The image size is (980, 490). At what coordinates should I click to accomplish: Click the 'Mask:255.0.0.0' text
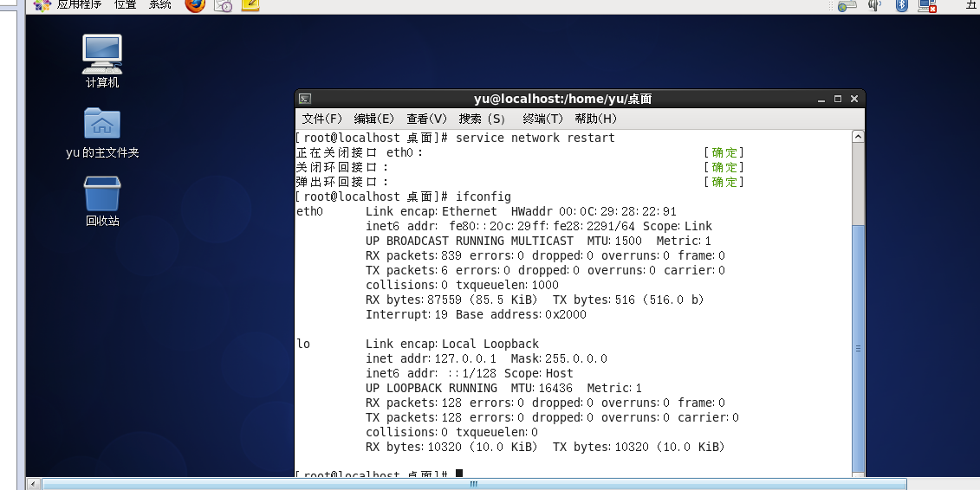(559, 359)
